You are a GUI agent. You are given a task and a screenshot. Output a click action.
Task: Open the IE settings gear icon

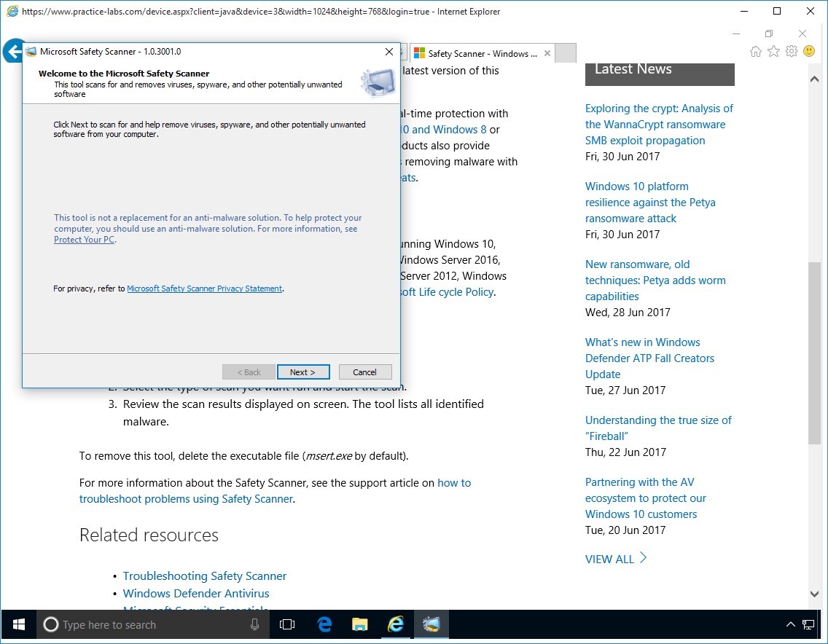(791, 52)
